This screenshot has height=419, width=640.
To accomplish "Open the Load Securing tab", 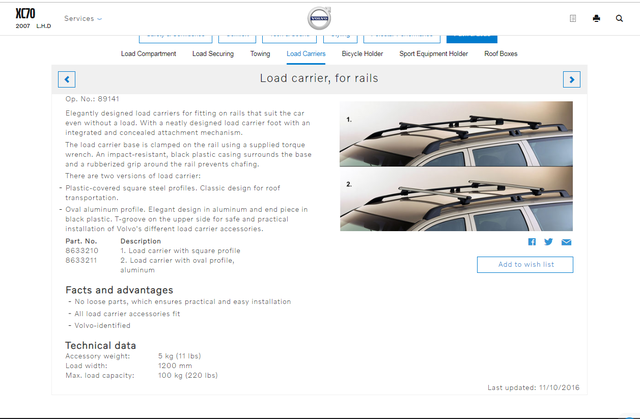I will click(x=213, y=53).
